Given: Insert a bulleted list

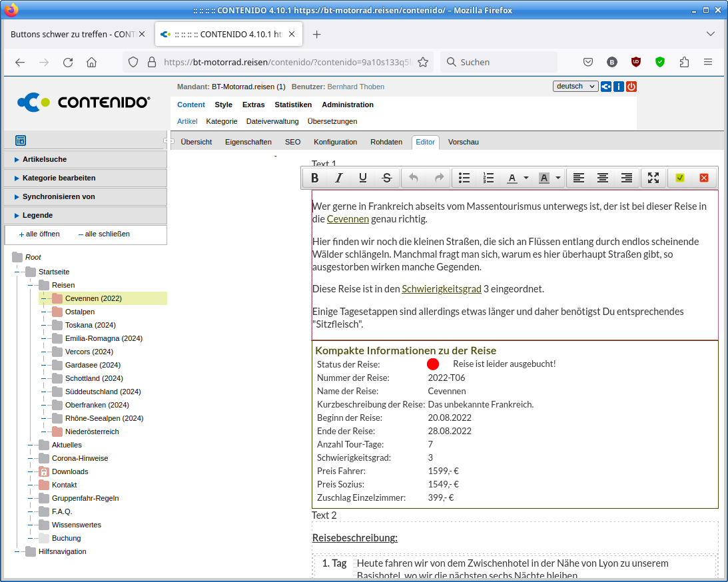Looking at the screenshot, I should [464, 178].
